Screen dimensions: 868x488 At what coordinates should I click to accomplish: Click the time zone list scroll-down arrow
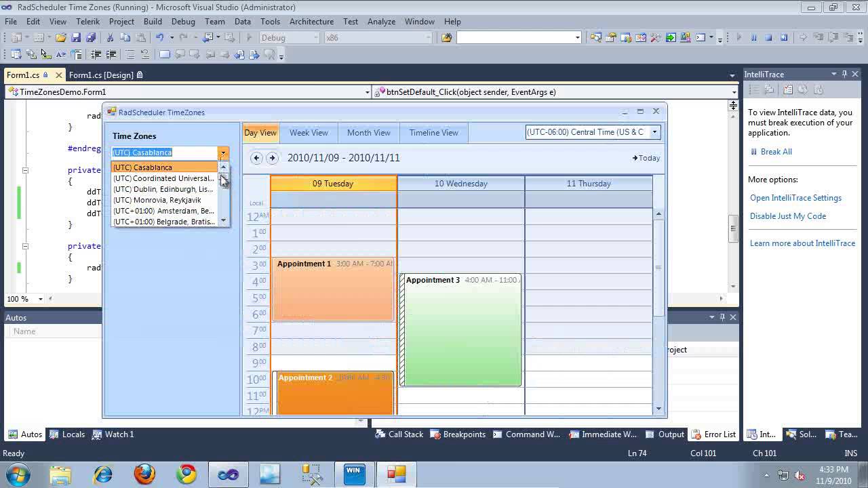(224, 221)
